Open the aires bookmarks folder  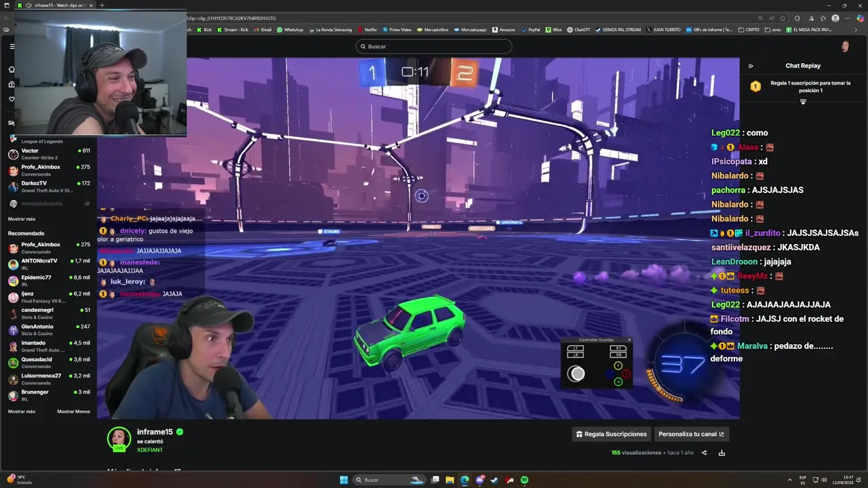pyautogui.click(x=773, y=30)
